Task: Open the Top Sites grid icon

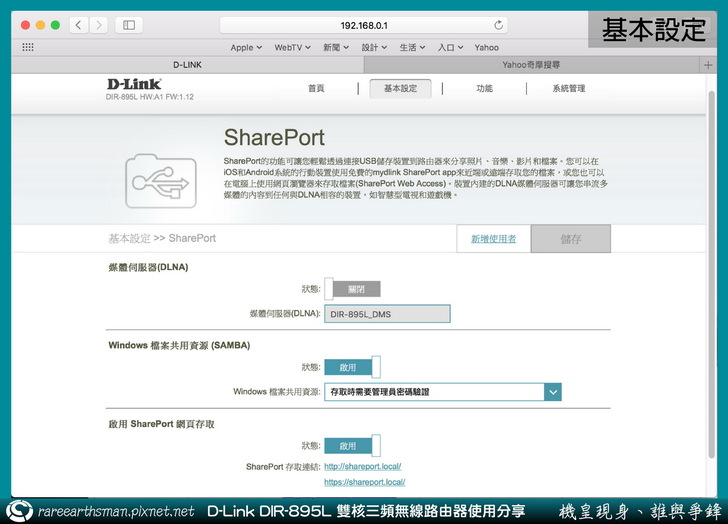Action: coord(27,47)
